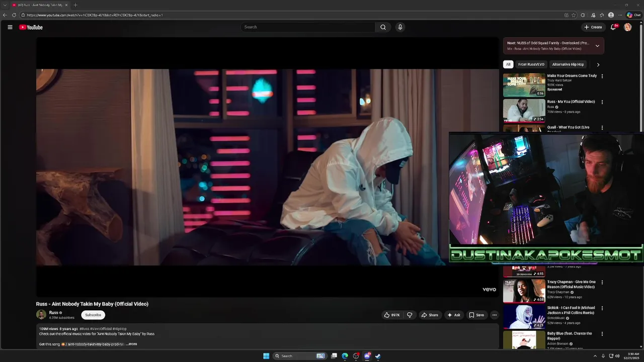The width and height of the screenshot is (644, 362).
Task: Open Task View on taskbar
Action: [334, 356]
